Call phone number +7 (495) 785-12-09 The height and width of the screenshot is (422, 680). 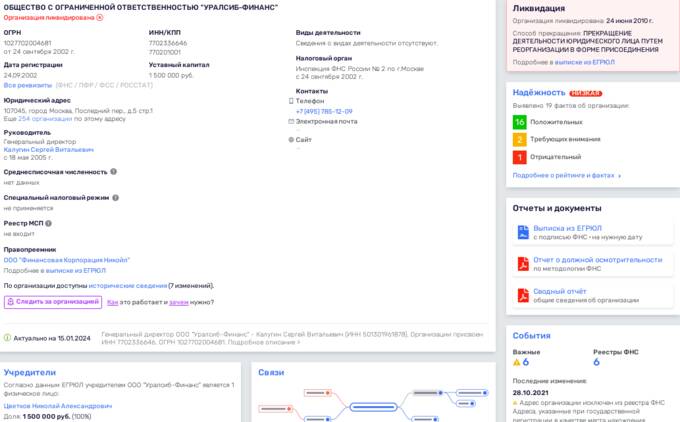[x=324, y=111]
